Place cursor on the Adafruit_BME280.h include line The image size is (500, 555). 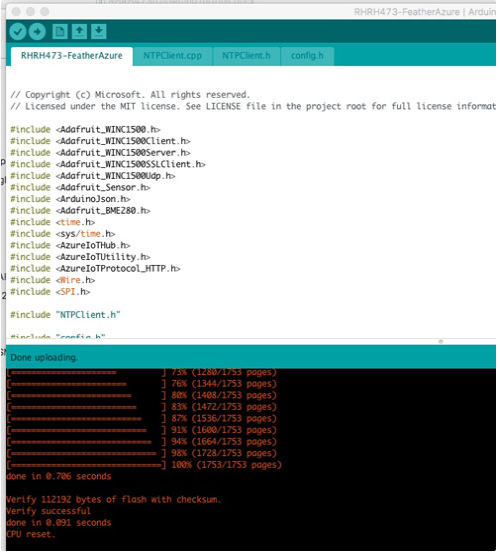80,211
